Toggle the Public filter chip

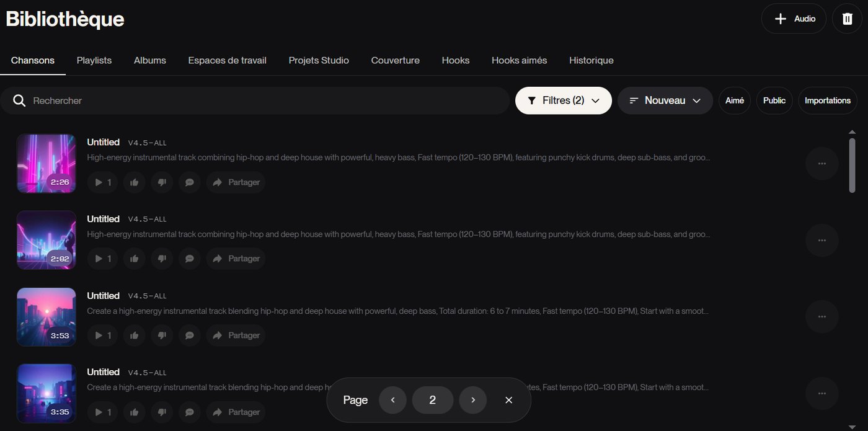774,100
